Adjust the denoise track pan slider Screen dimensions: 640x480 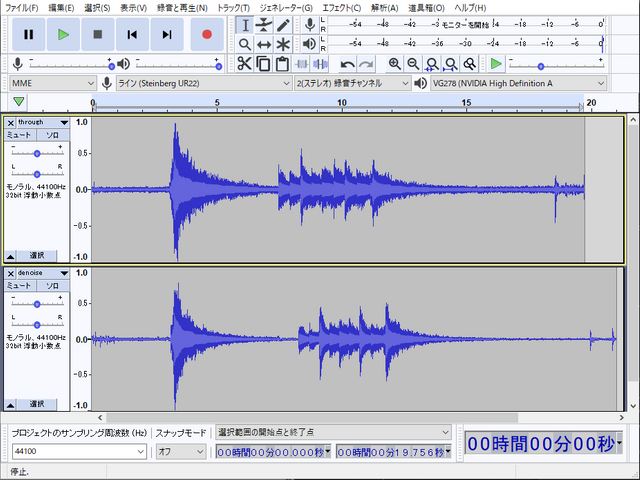click(37, 324)
